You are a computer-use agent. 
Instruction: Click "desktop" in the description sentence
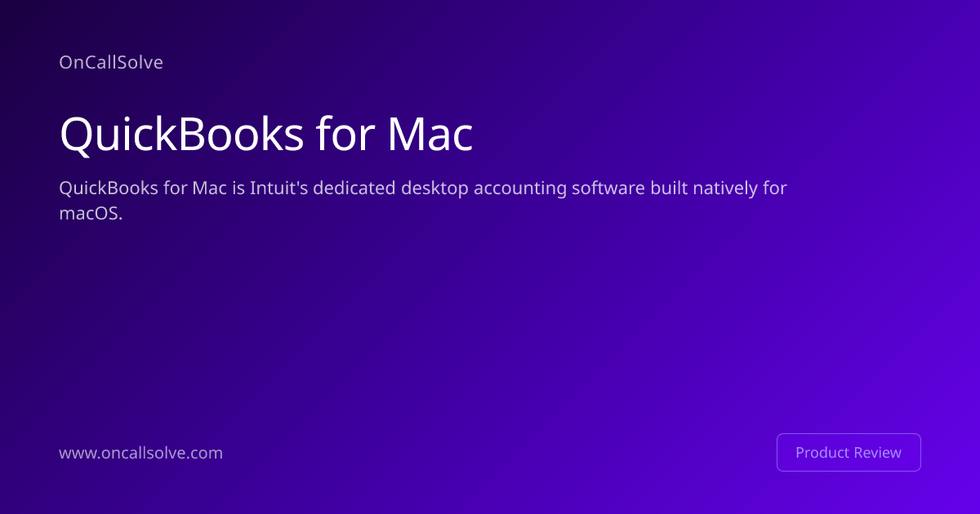point(432,188)
